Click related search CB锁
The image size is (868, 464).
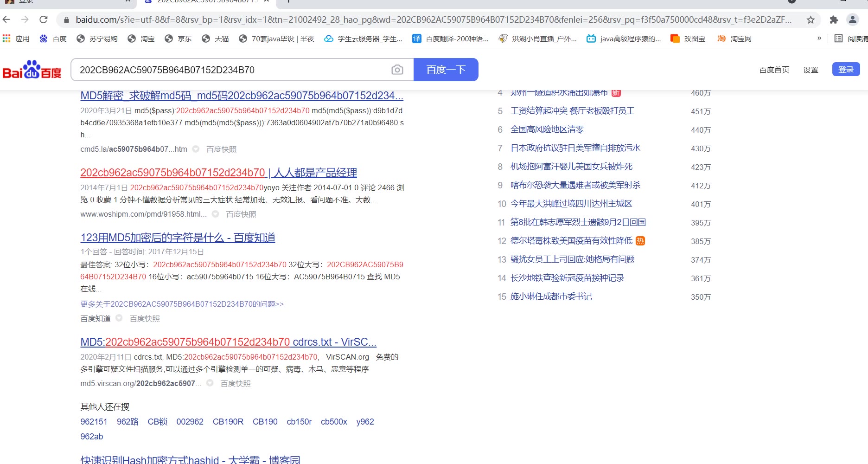coord(158,421)
